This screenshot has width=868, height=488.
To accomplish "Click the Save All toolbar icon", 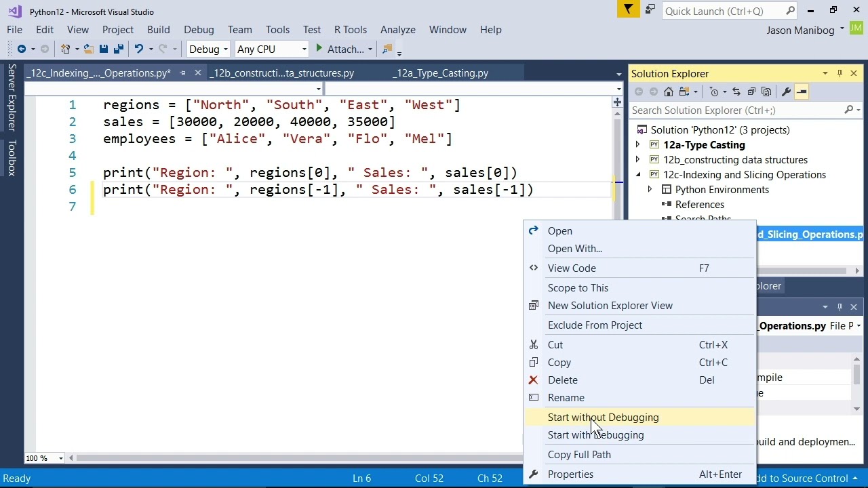I will click(119, 49).
